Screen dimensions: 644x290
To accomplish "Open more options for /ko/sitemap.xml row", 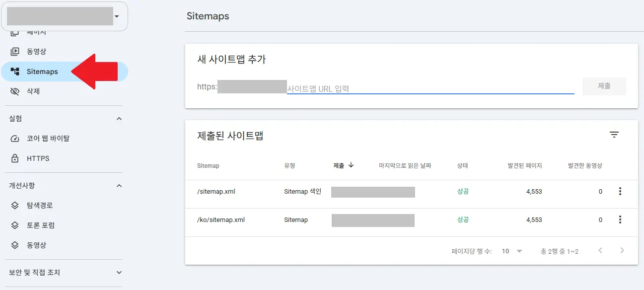I will click(x=620, y=219).
